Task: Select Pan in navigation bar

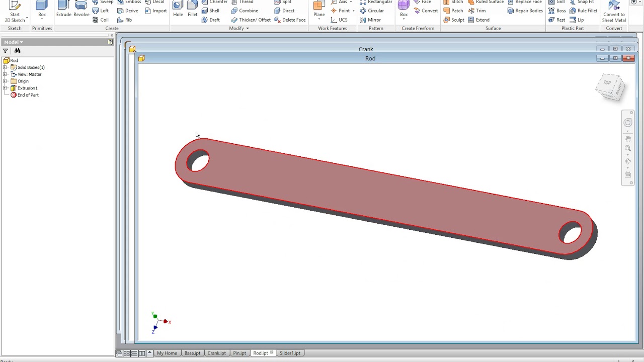Action: coord(627,139)
